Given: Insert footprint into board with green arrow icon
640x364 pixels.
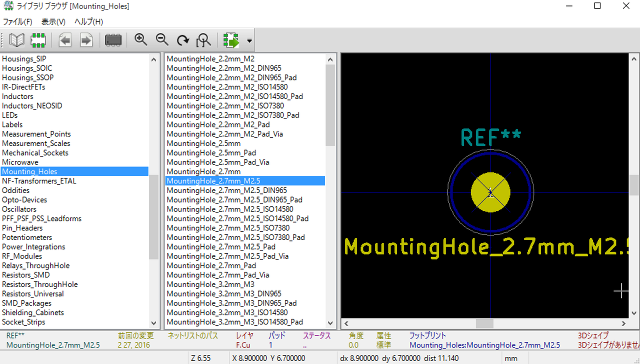Looking at the screenshot, I should 231,40.
